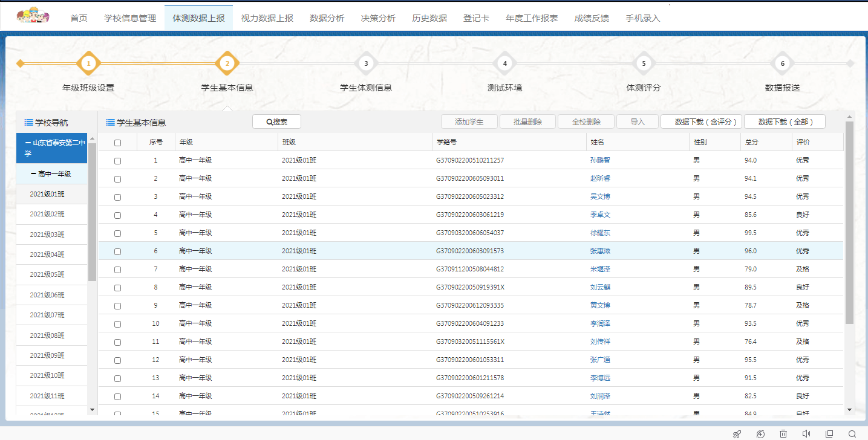Click the main table scroll-up arrow
Image resolution: width=868 pixels, height=440 pixels.
point(850,117)
